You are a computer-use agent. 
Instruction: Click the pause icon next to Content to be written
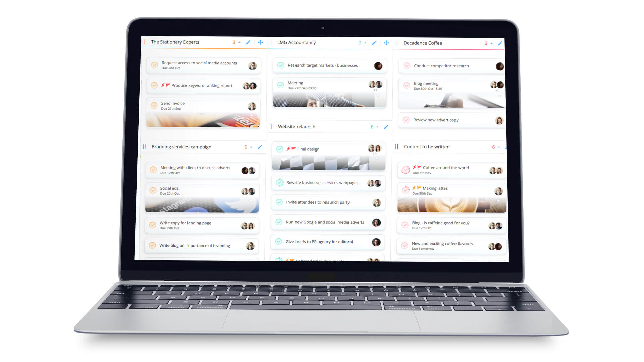point(397,147)
